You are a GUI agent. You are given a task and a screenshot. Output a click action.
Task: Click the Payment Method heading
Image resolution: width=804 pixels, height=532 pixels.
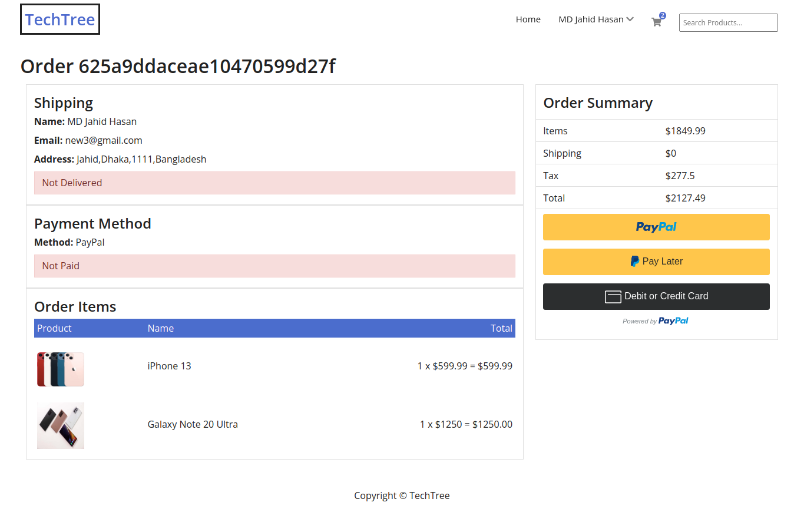92,224
